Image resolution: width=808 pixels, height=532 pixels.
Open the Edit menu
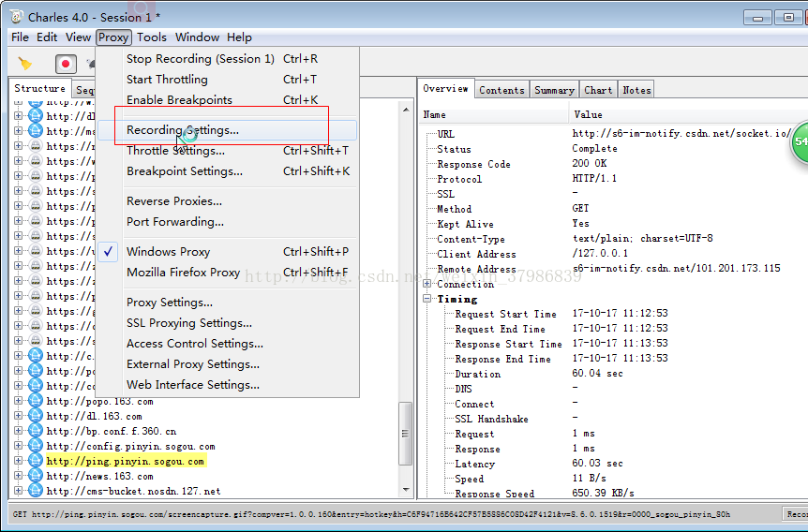47,37
